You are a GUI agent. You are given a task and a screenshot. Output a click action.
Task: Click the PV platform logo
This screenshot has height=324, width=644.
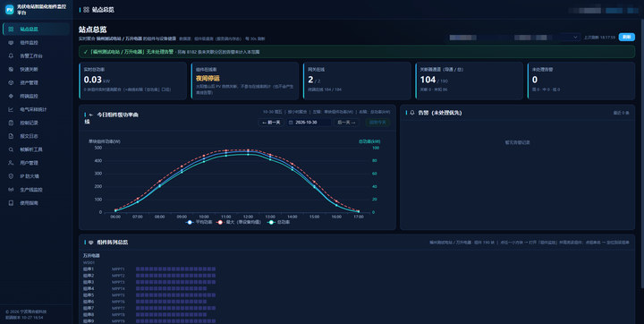pyautogui.click(x=10, y=10)
